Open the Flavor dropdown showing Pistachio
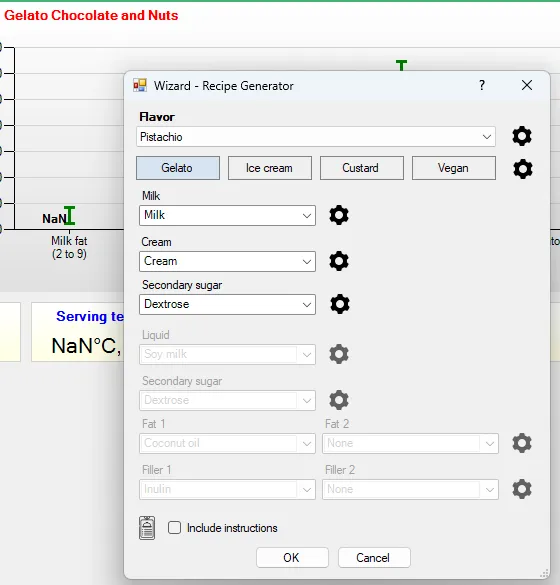The image size is (560, 585). click(316, 137)
